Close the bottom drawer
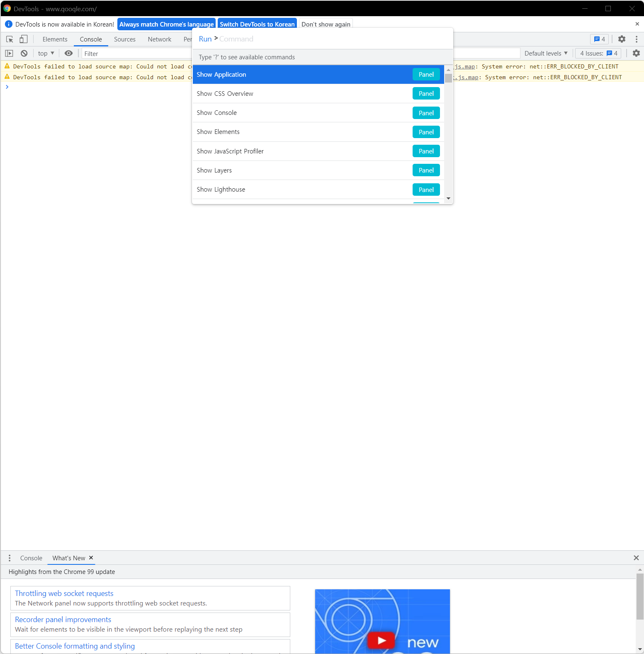This screenshot has width=644, height=654. pyautogui.click(x=636, y=558)
